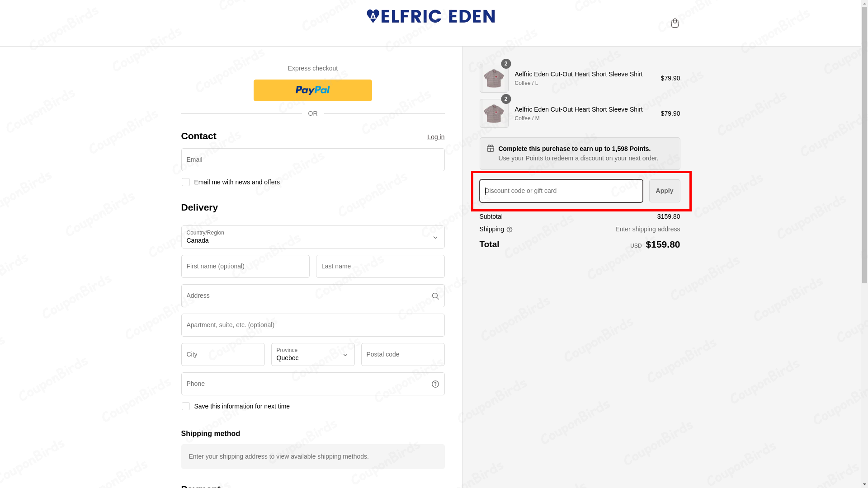Image resolution: width=868 pixels, height=488 pixels.
Task: Click the gift icon beside points message
Action: 490,148
